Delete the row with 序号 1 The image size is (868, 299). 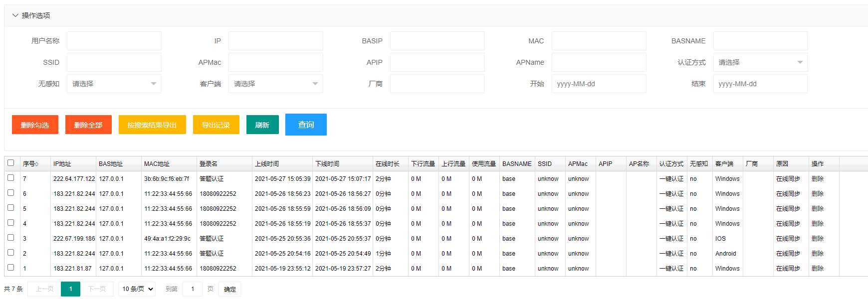818,269
